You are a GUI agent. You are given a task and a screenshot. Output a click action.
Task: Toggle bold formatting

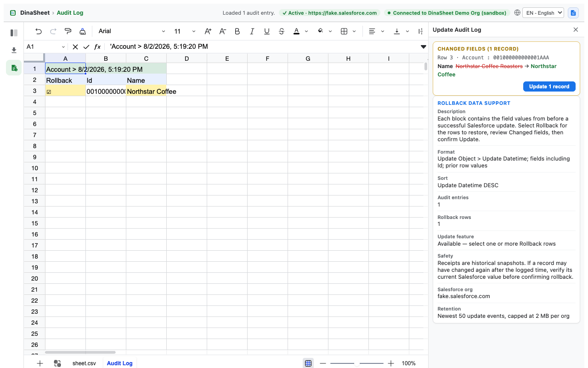point(237,31)
